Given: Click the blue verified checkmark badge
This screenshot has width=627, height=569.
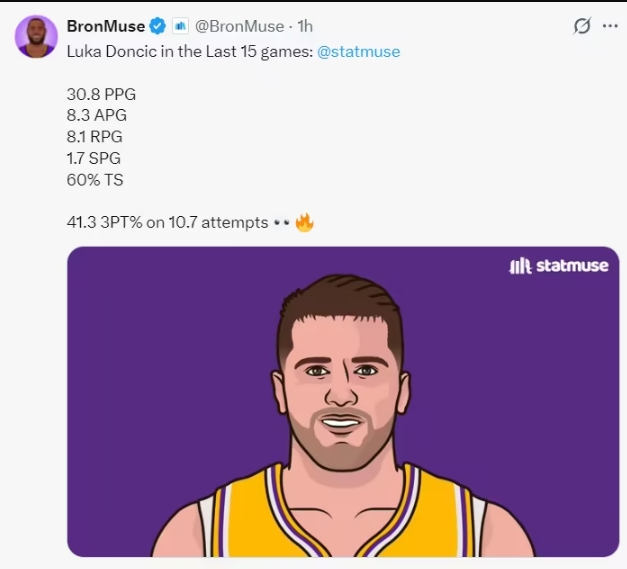Looking at the screenshot, I should (x=158, y=26).
